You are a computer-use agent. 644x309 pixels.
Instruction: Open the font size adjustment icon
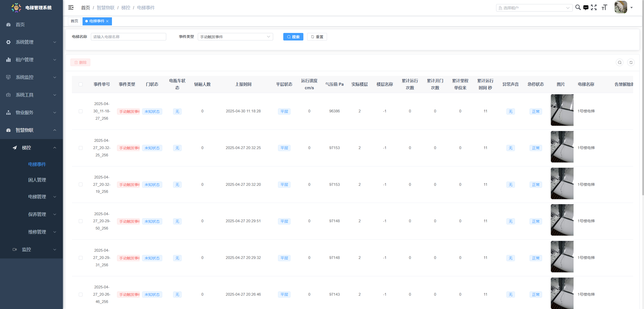click(x=604, y=8)
